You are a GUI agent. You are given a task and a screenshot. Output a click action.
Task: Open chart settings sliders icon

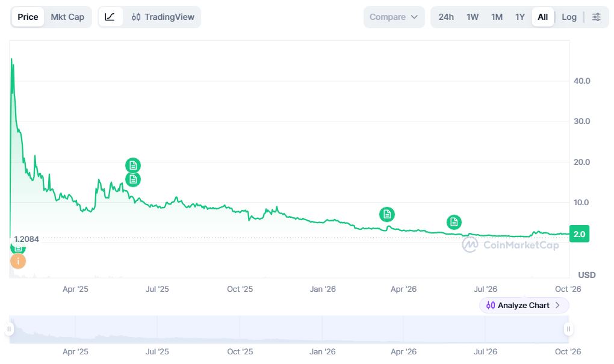(x=596, y=17)
